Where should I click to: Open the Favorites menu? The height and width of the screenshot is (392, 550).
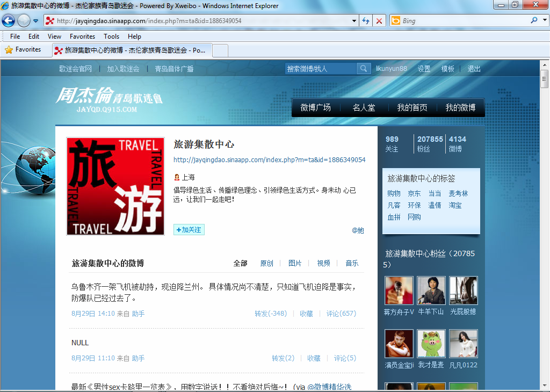point(82,36)
